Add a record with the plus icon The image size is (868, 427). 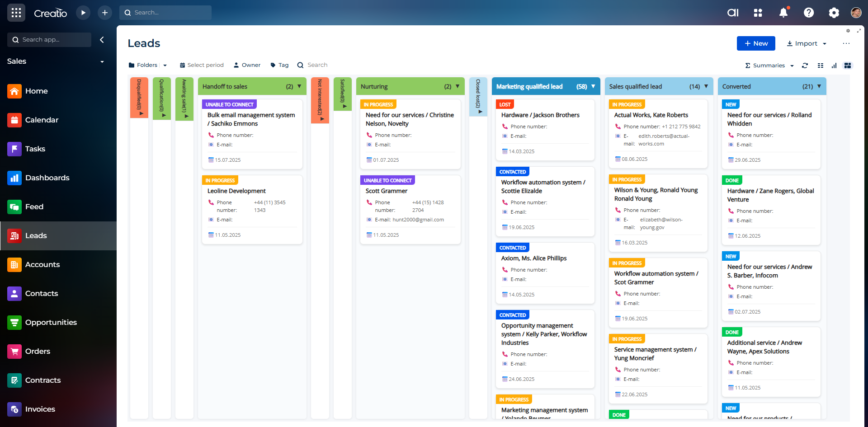point(105,13)
